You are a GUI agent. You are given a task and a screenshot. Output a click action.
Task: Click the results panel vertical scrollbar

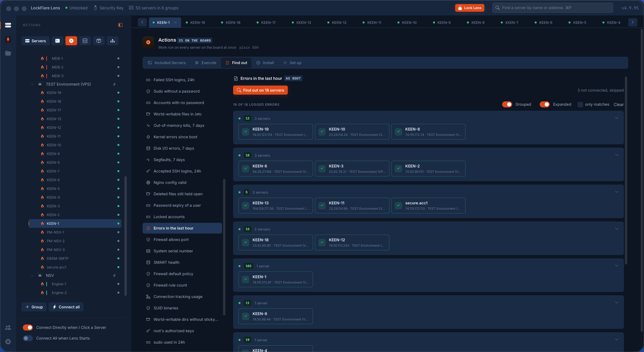626,170
